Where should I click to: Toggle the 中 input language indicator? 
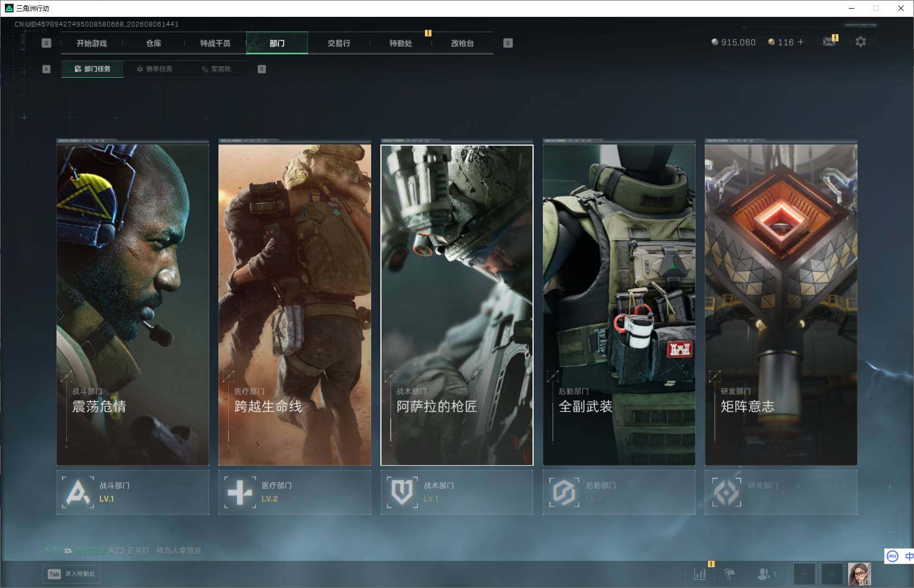click(909, 556)
